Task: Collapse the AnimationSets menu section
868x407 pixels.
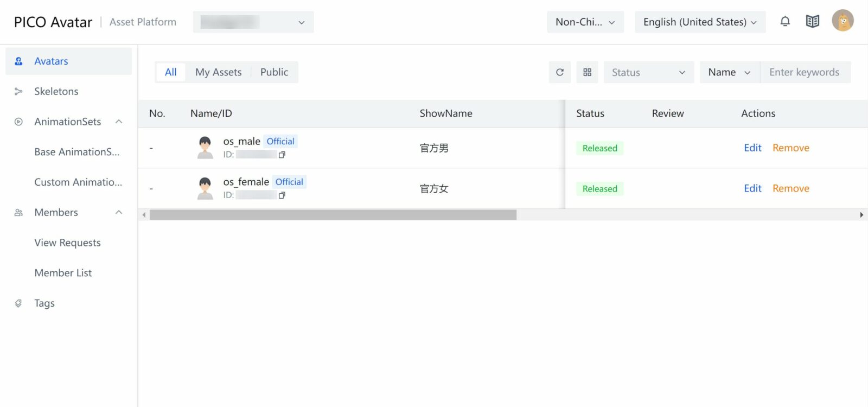Action: [119, 122]
